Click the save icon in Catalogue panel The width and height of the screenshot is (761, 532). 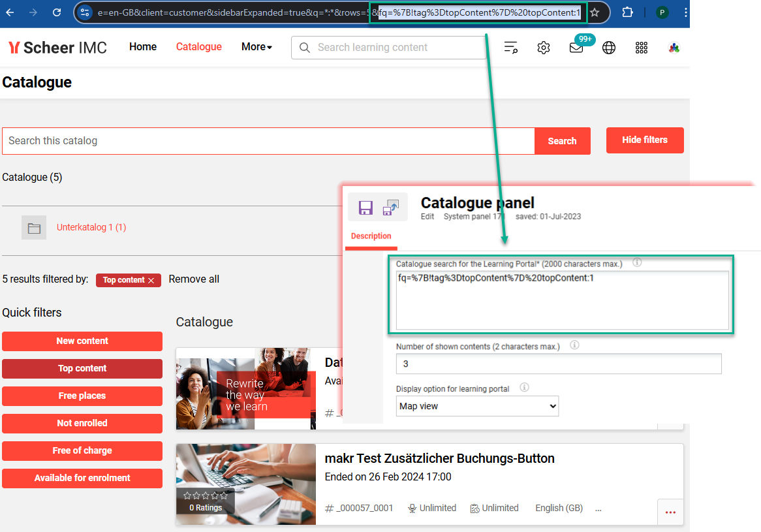pyautogui.click(x=365, y=208)
